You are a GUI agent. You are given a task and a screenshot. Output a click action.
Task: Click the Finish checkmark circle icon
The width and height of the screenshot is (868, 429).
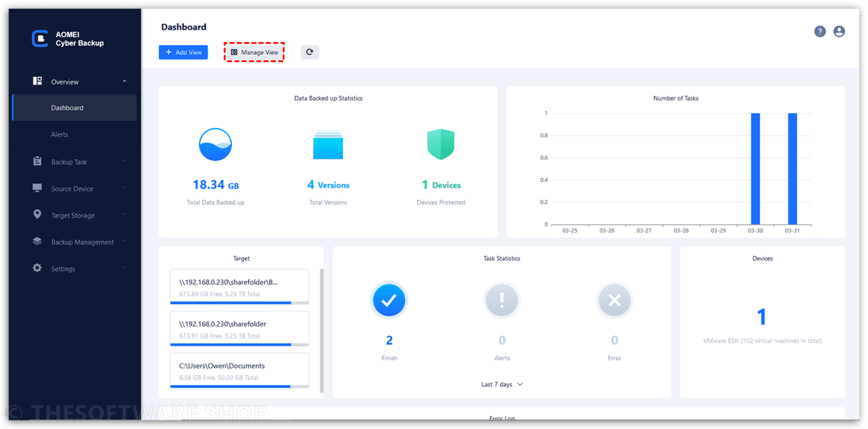tap(389, 301)
